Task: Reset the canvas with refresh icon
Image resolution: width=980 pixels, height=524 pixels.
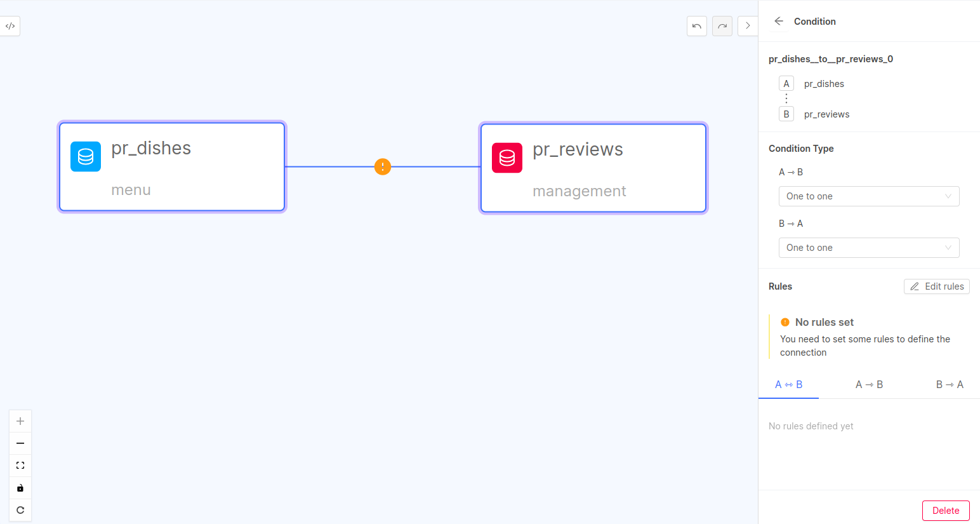Action: pos(20,510)
